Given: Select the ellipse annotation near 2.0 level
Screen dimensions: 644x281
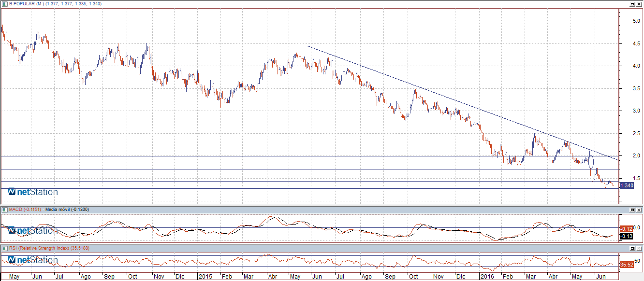Looking at the screenshot, I should pyautogui.click(x=591, y=160).
